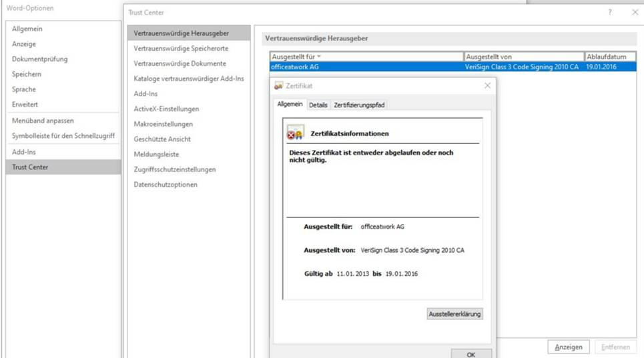Screen dimensions: 644x358
Task: Open Vertrauenswürdige Dokumente section
Action: click(x=180, y=63)
